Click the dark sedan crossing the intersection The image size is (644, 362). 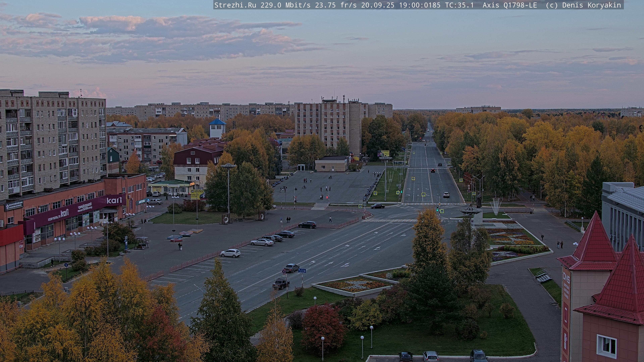(x=378, y=206)
